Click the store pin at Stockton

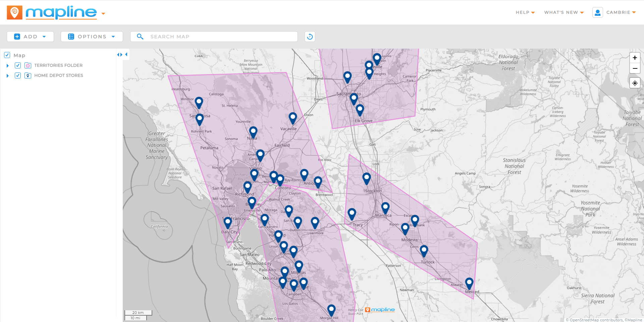pos(367,179)
